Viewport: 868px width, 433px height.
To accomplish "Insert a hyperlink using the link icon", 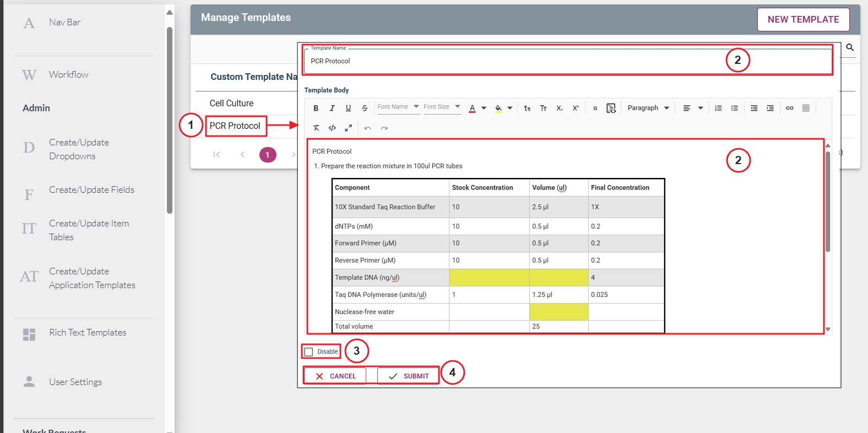I will click(x=789, y=109).
